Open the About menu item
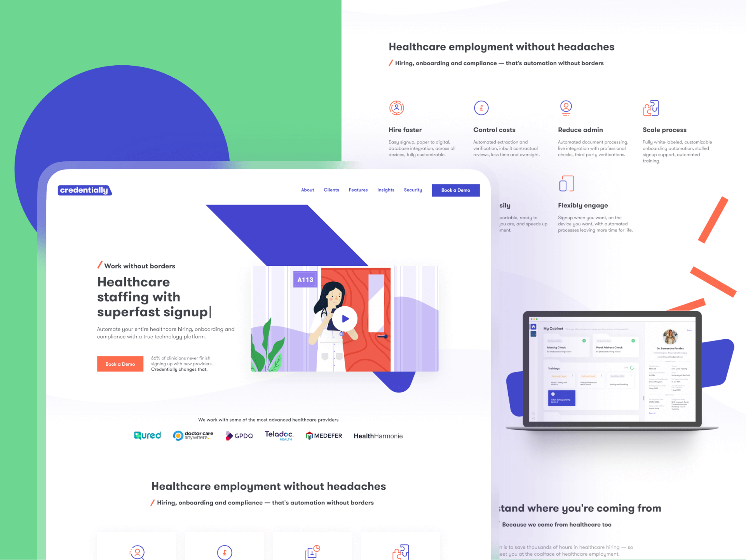746x560 pixels. [x=307, y=189]
